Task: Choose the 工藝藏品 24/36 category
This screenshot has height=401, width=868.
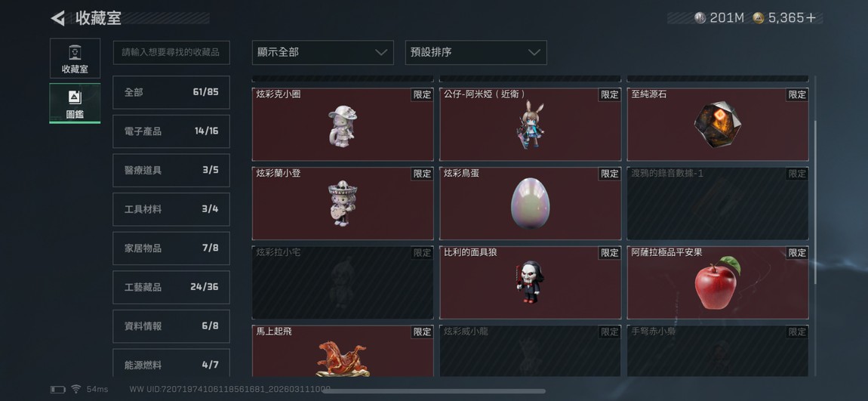Action: coord(171,287)
